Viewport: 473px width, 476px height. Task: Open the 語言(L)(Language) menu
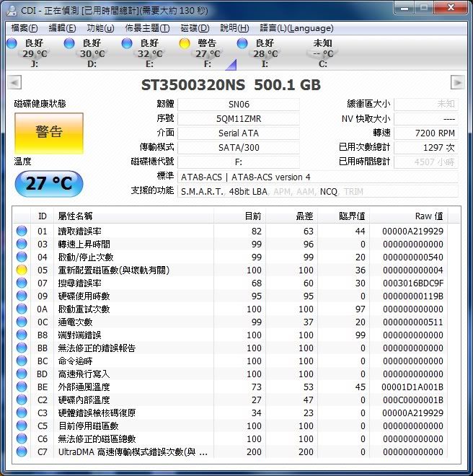tap(296, 28)
